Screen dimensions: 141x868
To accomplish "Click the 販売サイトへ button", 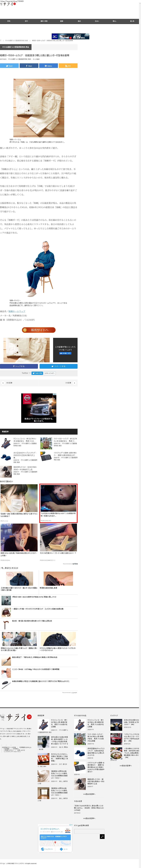I will click(x=39, y=330).
